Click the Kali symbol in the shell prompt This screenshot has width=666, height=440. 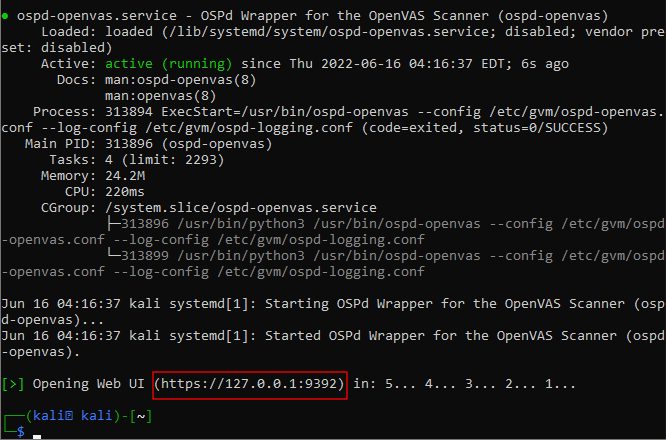pos(71,416)
